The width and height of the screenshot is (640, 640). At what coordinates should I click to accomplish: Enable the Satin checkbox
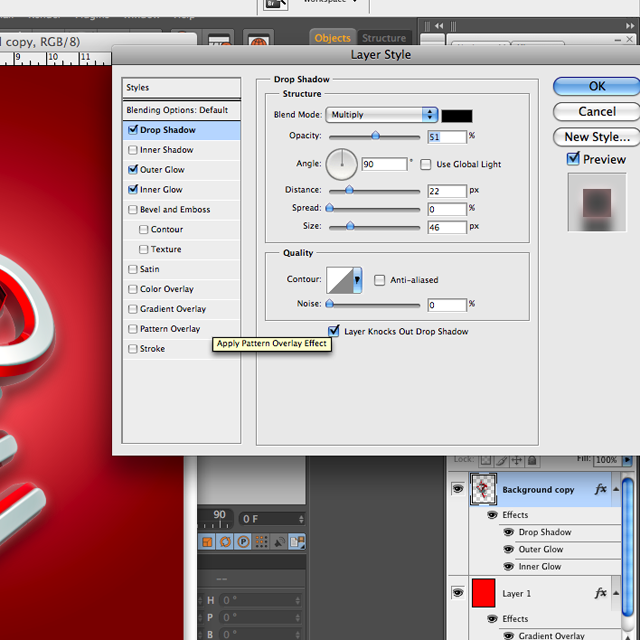(x=133, y=269)
